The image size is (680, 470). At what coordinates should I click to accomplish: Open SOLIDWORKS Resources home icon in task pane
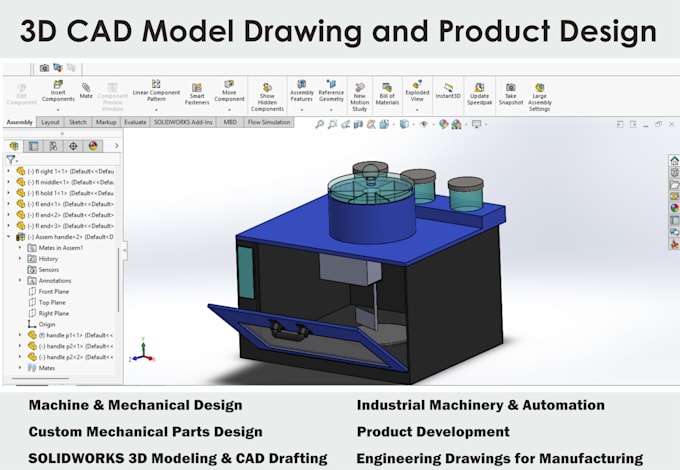coord(674,161)
